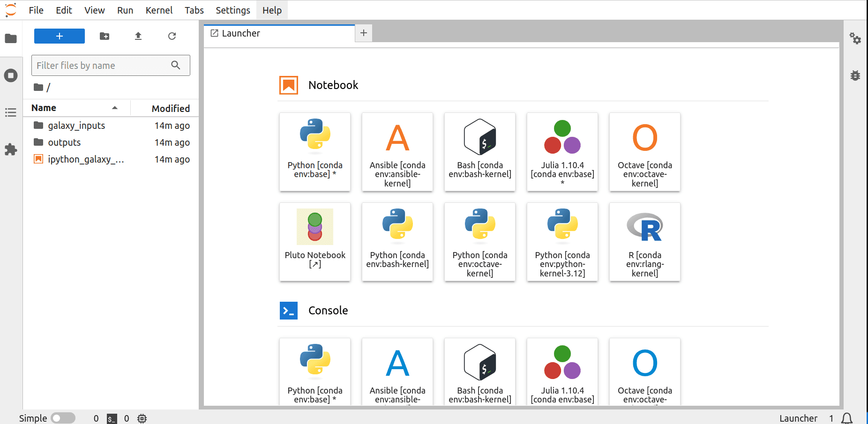Sort files by Modified column

tap(171, 108)
